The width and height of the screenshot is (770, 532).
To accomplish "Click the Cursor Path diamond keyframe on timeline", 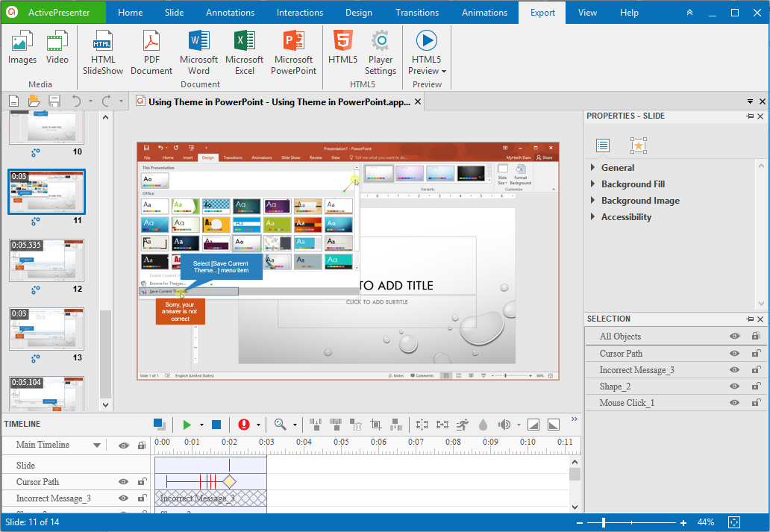I will pos(229,481).
